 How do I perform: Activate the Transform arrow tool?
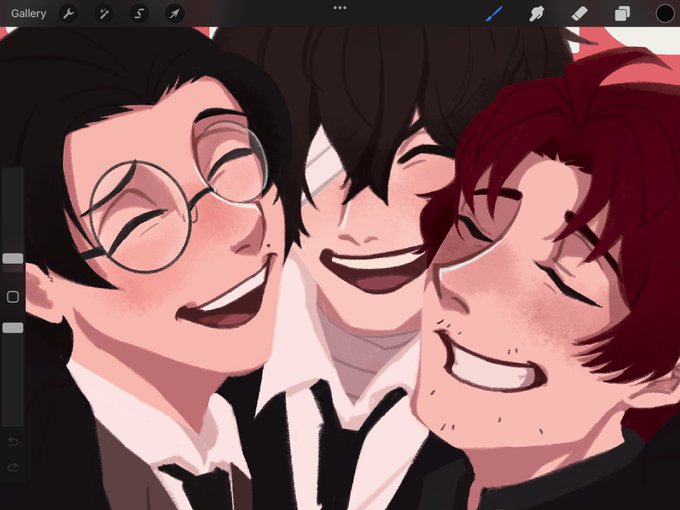tap(174, 14)
